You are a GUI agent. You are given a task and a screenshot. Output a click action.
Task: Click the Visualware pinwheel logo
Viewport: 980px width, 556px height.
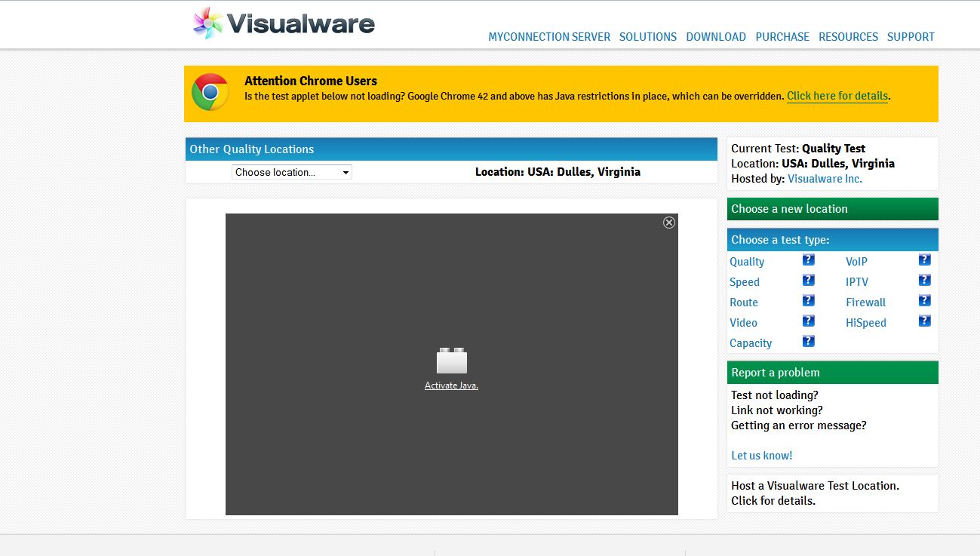coord(208,23)
